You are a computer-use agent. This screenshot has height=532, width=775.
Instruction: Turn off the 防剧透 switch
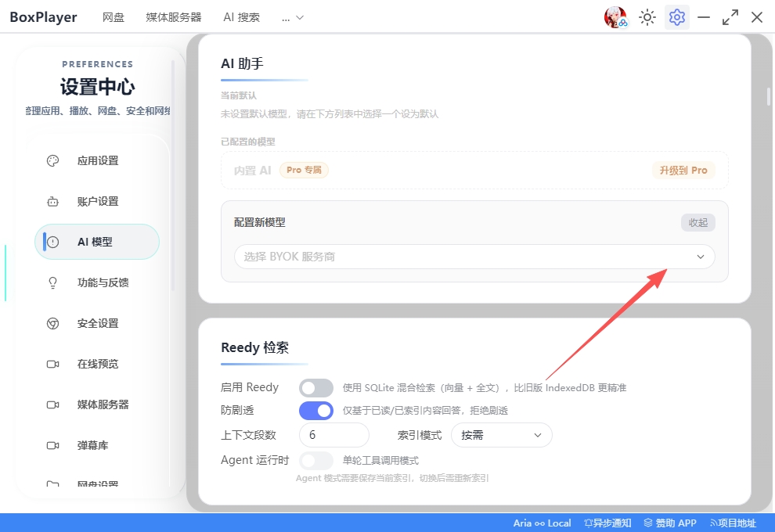pos(315,411)
